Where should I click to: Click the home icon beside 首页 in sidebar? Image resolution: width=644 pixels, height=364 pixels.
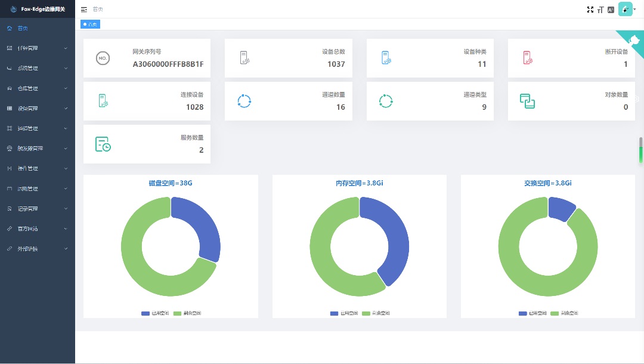click(10, 29)
